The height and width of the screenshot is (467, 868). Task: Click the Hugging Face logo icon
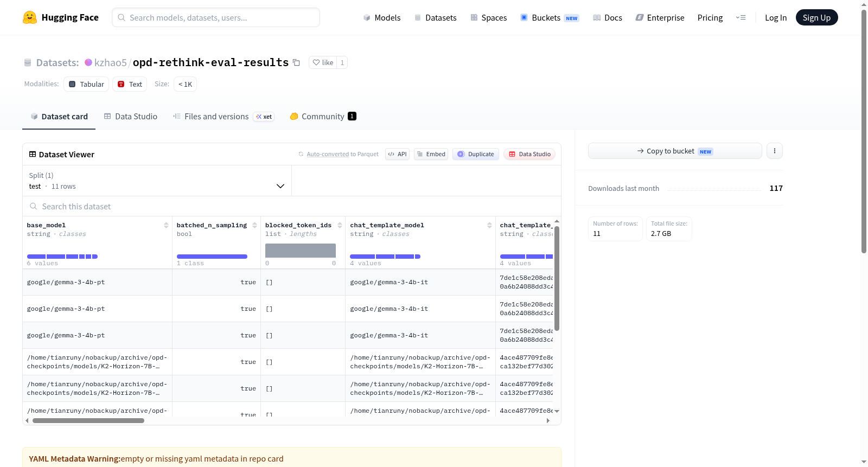pyautogui.click(x=30, y=17)
